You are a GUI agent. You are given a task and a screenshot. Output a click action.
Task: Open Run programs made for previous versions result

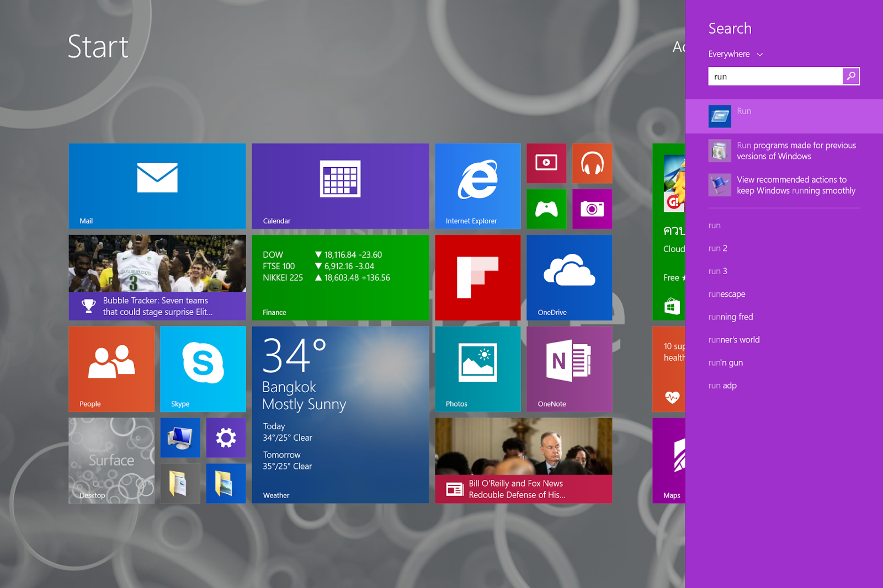(x=784, y=151)
